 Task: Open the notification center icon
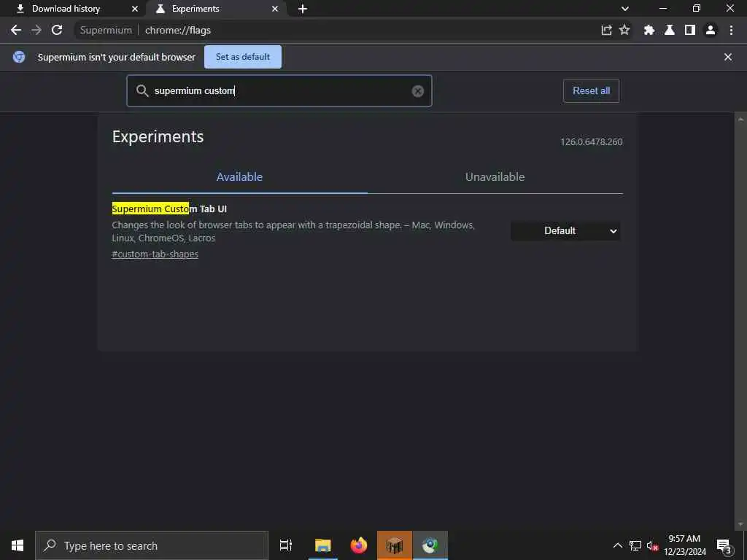click(724, 545)
